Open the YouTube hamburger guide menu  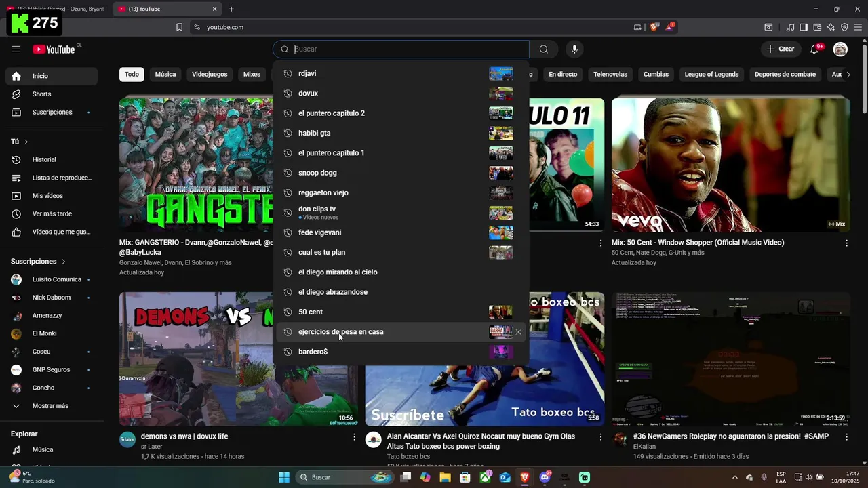pos(16,49)
